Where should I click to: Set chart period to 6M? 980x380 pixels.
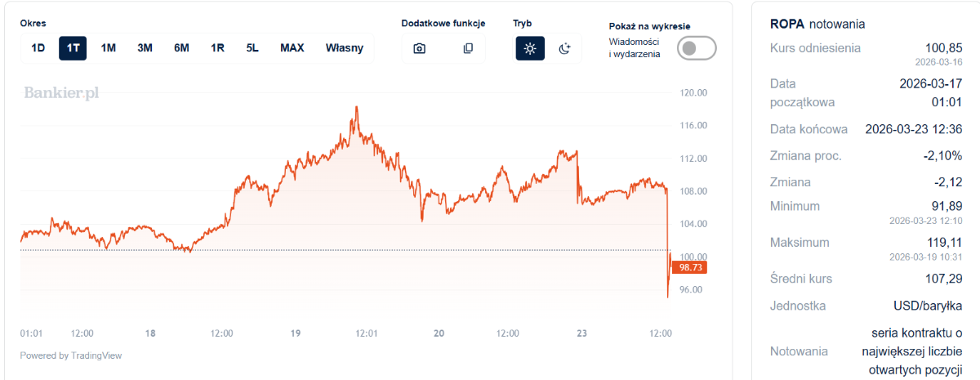point(181,48)
